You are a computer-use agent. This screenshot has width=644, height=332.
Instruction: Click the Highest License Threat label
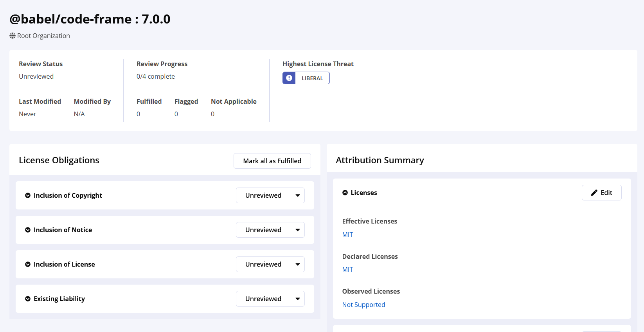[x=318, y=64]
